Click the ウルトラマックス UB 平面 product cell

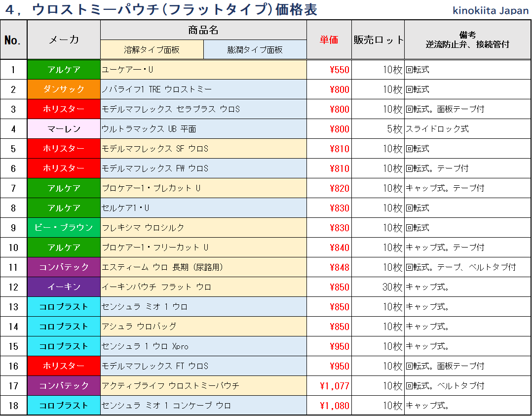click(203, 129)
